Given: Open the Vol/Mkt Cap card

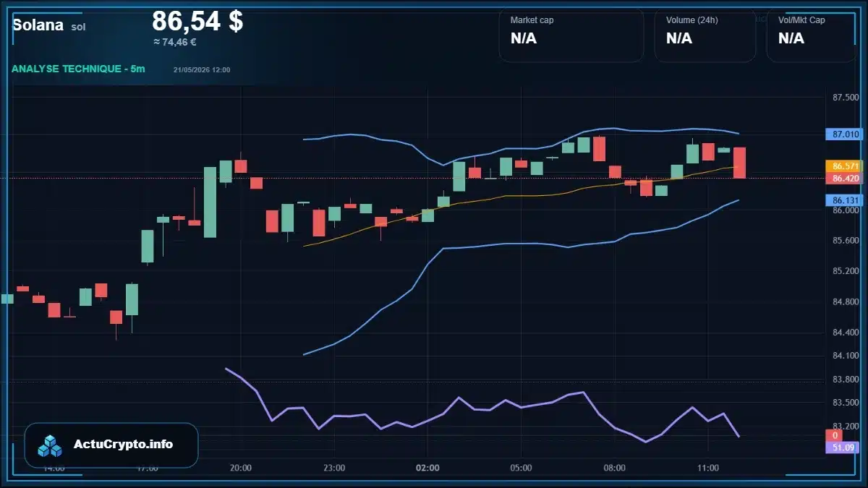Looking at the screenshot, I should pos(811,35).
